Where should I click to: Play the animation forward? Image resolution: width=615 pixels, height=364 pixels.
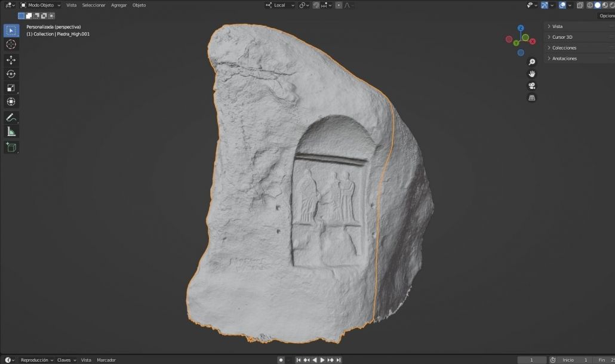322,360
